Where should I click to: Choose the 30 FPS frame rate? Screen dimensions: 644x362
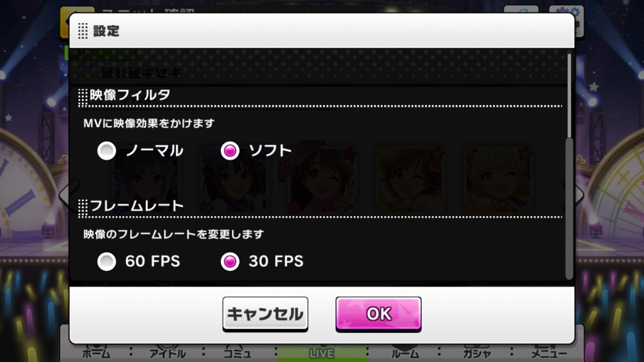coord(230,261)
